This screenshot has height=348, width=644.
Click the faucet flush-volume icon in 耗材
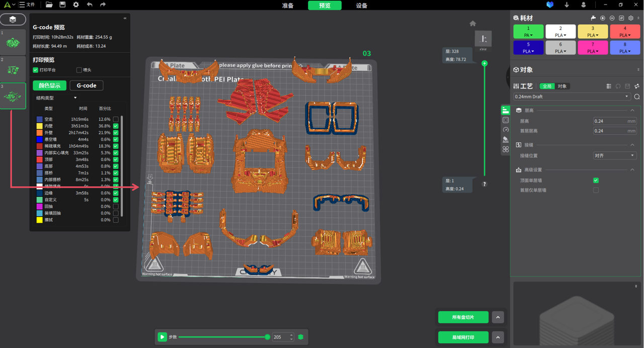pos(593,18)
